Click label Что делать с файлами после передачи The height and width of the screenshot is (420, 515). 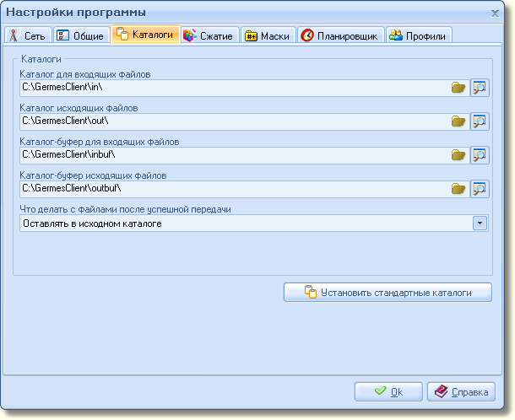125,209
